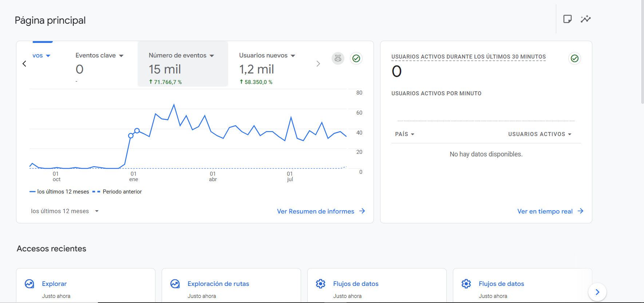Expand the partially hidden 'vos' metric dropdown
Image resolution: width=644 pixels, height=303 pixels.
pos(48,56)
